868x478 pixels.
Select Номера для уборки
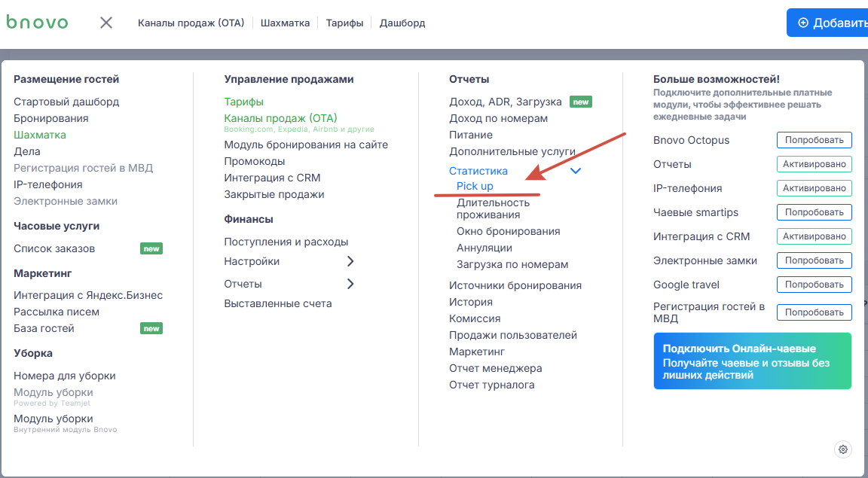point(65,376)
